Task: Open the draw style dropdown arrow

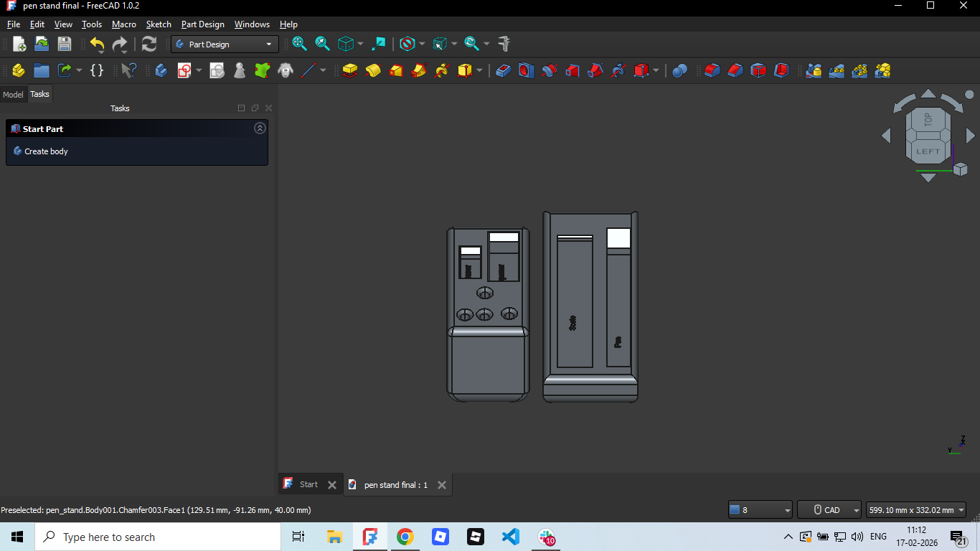Action: tap(422, 44)
